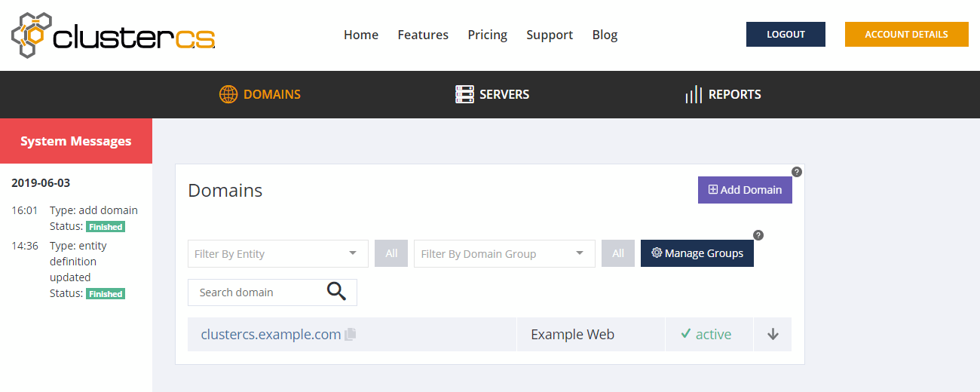Screen dimensions: 980x392
Task: Reset entity filter with All button
Action: pos(391,253)
